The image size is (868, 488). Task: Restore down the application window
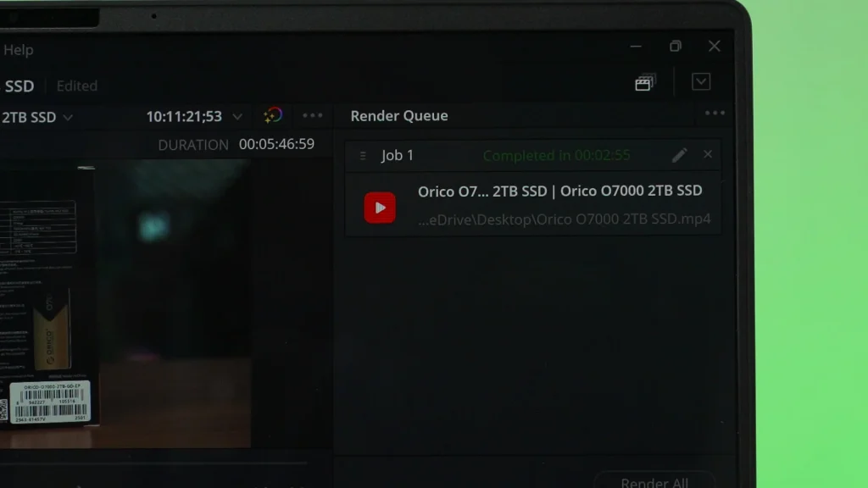coord(676,46)
